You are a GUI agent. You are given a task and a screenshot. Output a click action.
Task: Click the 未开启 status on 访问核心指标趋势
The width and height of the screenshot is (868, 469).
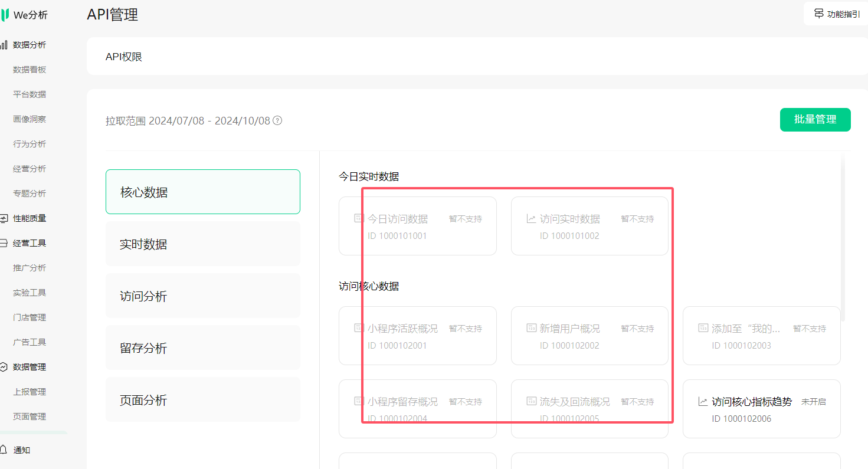click(814, 402)
